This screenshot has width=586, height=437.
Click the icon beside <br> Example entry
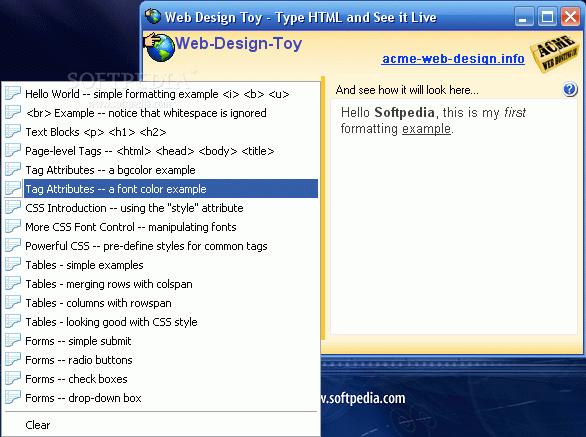13,113
